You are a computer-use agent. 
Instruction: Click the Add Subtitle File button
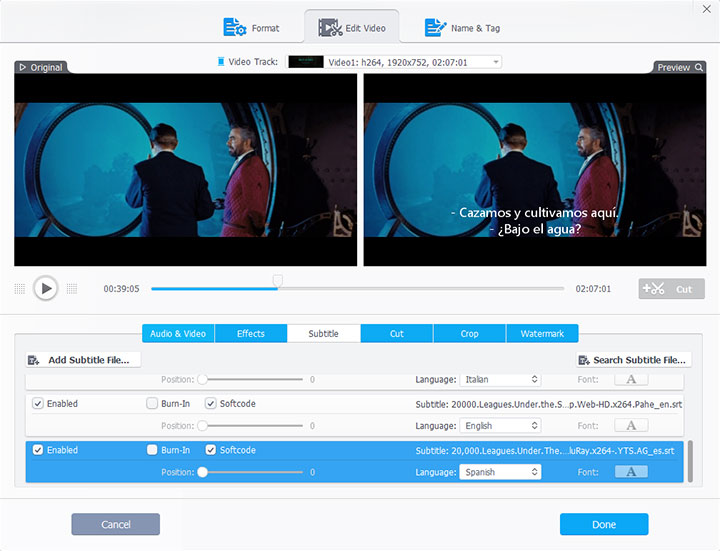(x=83, y=360)
